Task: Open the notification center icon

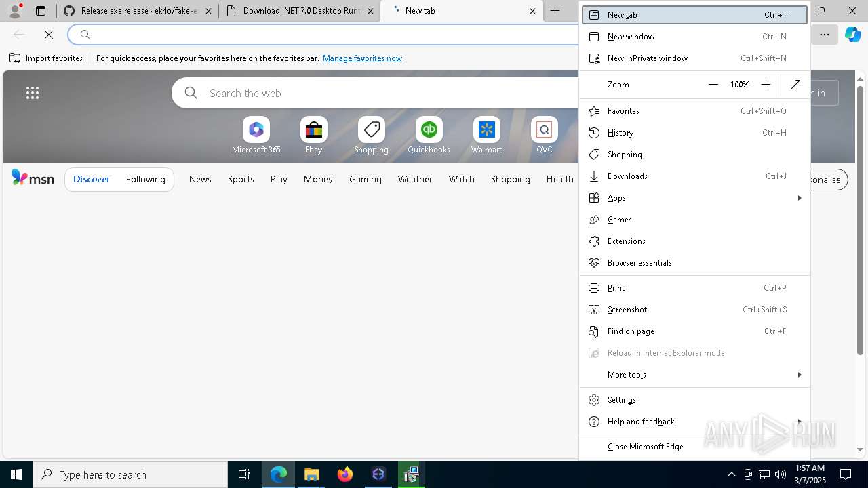Action: [x=846, y=474]
